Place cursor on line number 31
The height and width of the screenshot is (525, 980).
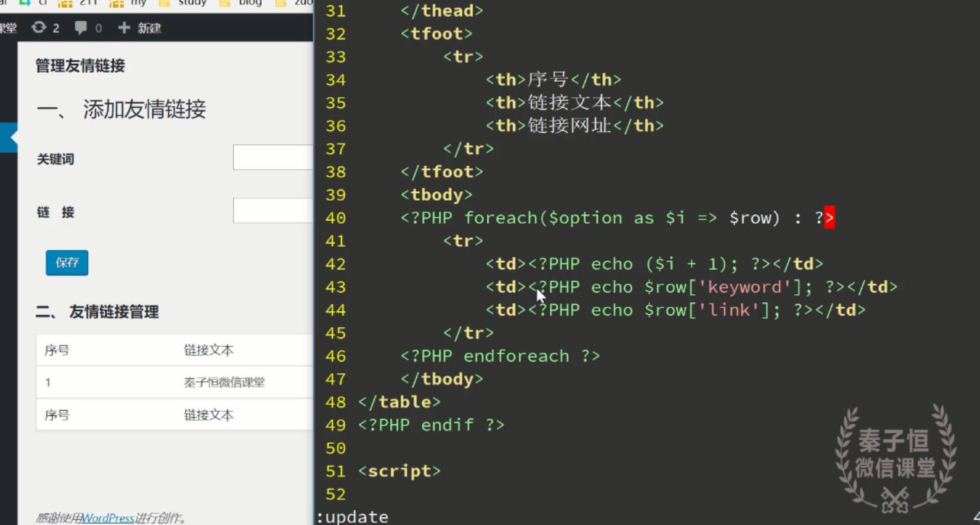tap(336, 11)
